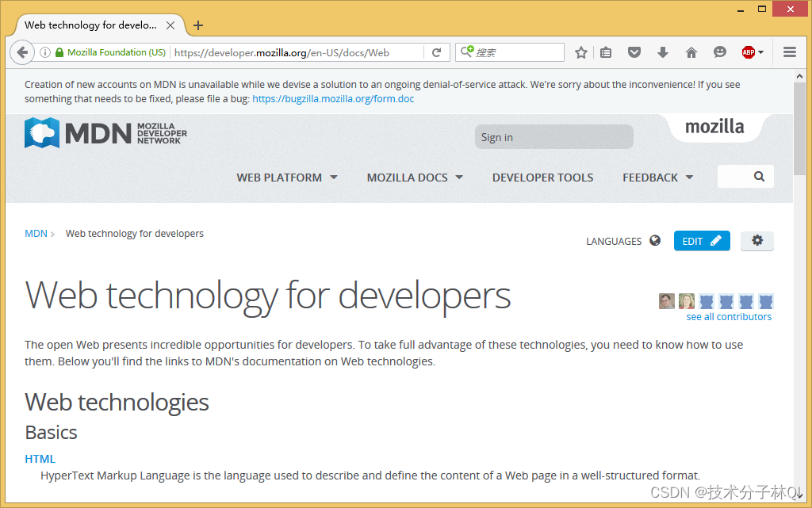This screenshot has width=812, height=508.
Task: Bookmark this page with the star icon
Action: pyautogui.click(x=581, y=52)
